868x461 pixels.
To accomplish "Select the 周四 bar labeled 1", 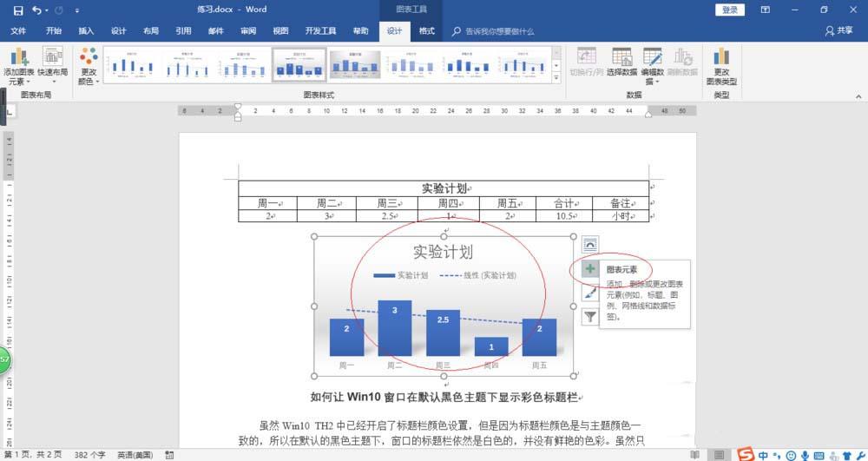I will (491, 346).
